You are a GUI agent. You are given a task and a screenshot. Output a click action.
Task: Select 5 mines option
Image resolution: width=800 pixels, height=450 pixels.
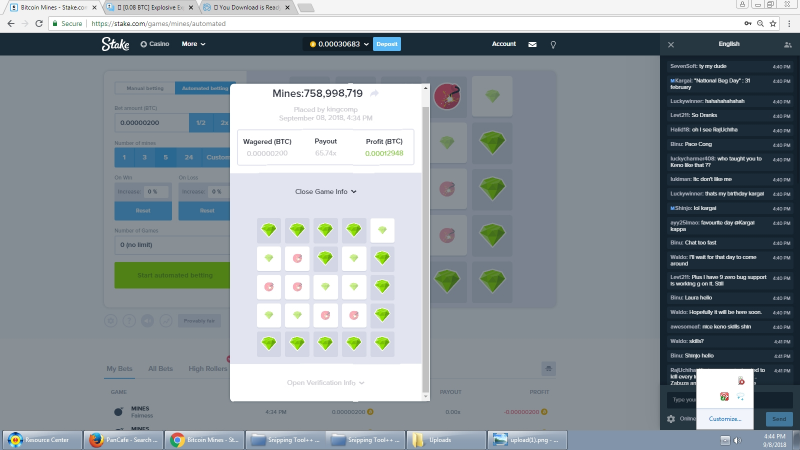(165, 158)
